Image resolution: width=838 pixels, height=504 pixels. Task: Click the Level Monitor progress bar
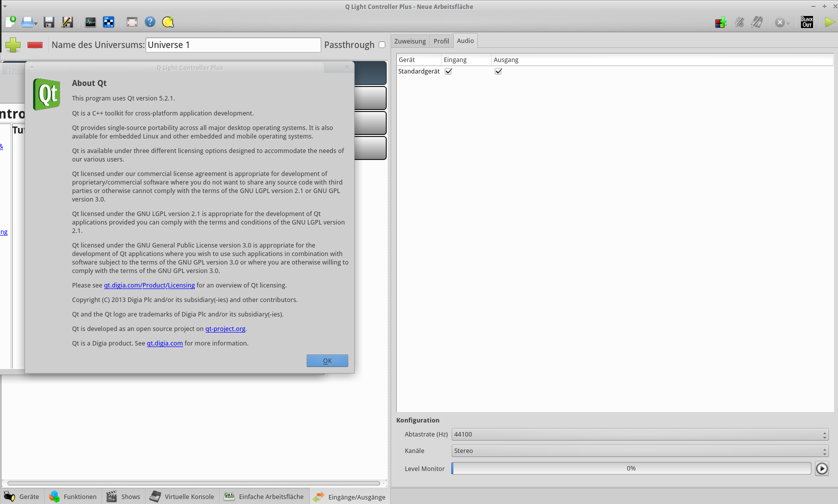point(631,468)
